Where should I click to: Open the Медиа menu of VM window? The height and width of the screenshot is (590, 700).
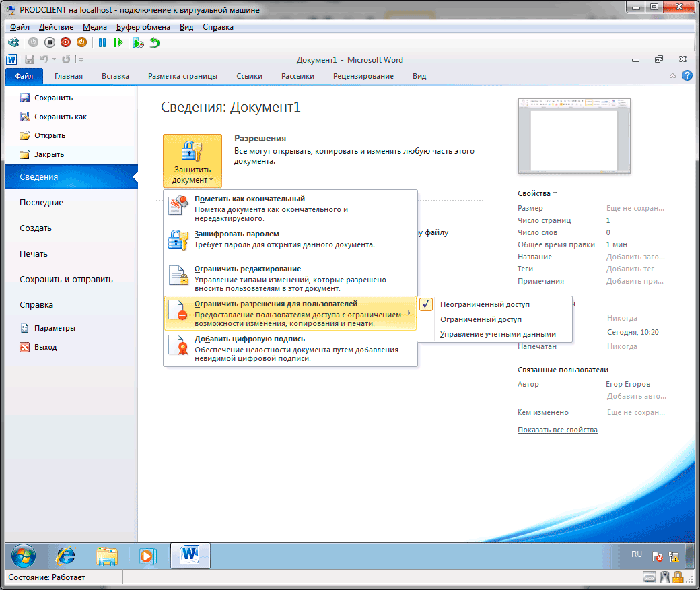[x=95, y=27]
